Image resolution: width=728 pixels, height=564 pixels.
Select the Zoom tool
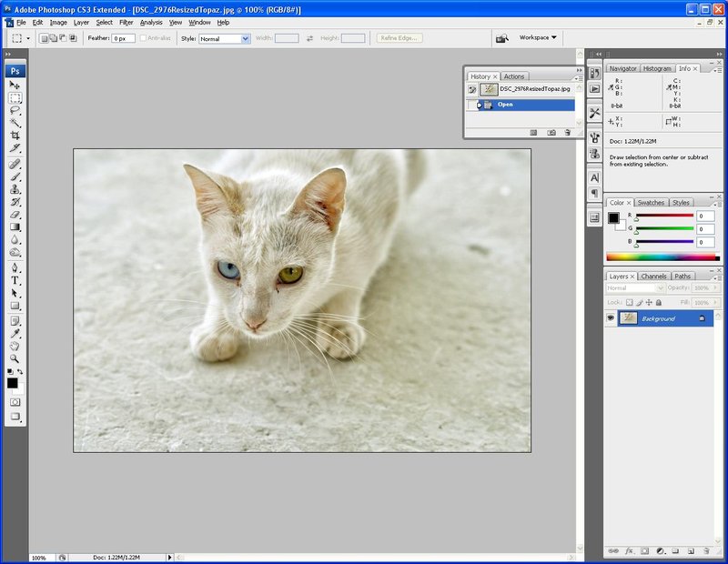pos(15,358)
